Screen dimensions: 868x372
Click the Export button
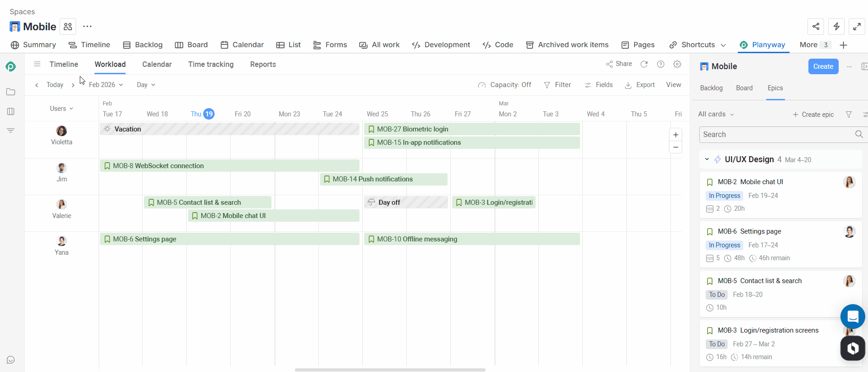(640, 85)
